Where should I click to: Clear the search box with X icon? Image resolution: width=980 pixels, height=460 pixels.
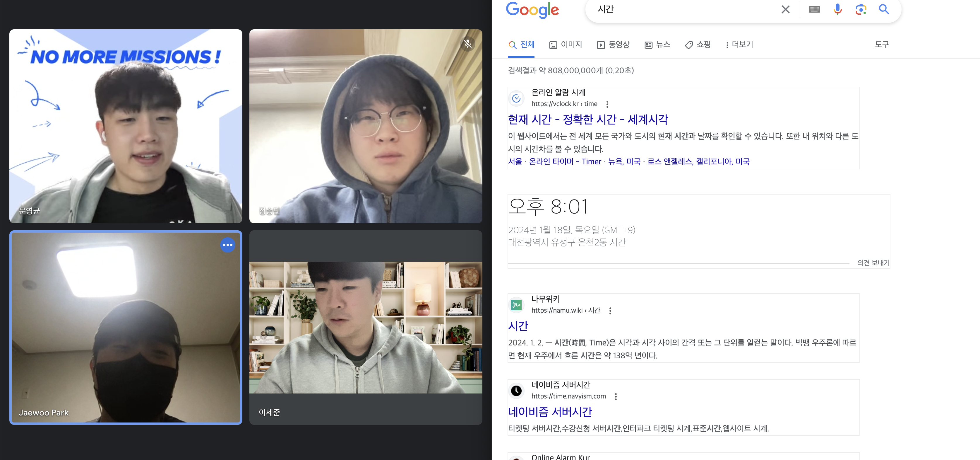(x=785, y=9)
